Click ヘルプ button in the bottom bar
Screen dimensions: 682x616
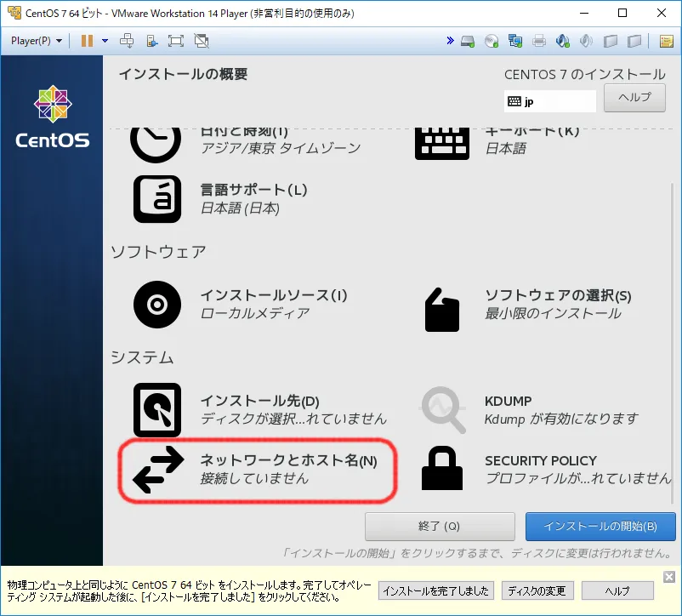coord(617,590)
